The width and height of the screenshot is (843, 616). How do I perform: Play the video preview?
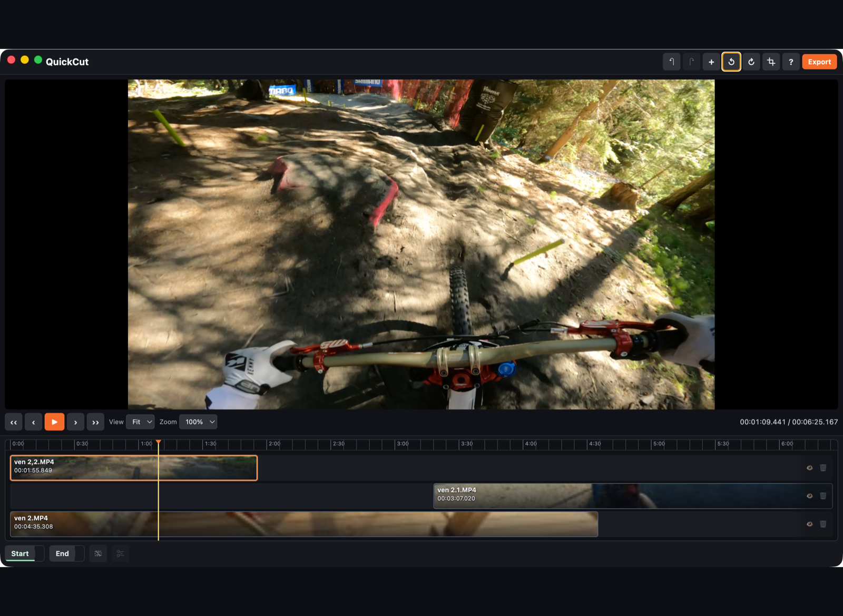tap(54, 422)
